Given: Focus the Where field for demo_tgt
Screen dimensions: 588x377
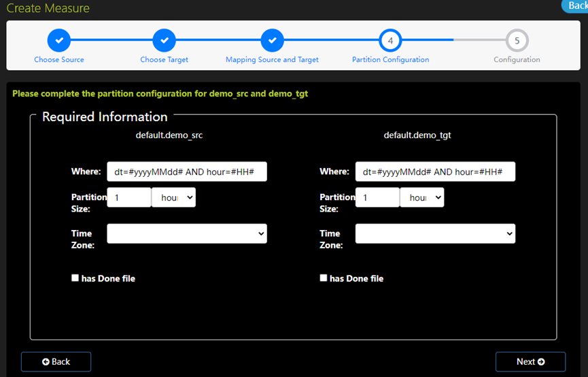Looking at the screenshot, I should click(x=435, y=171).
